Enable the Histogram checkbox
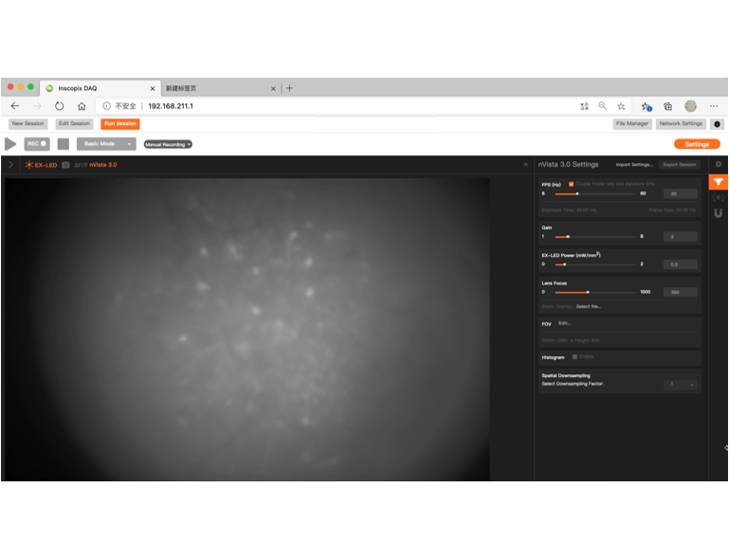Screen dimensions: 729x560 click(574, 357)
